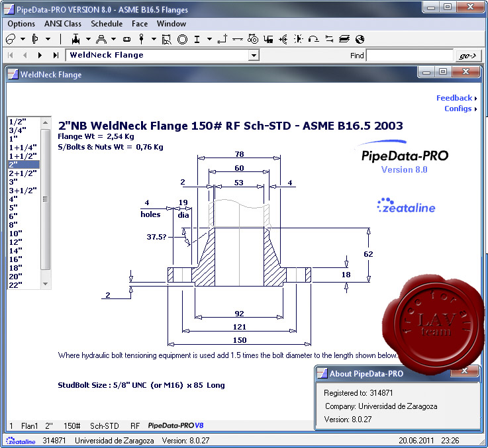Image resolution: width=488 pixels, height=448 pixels.
Task: Click the globe web icon
Action: [360, 39]
